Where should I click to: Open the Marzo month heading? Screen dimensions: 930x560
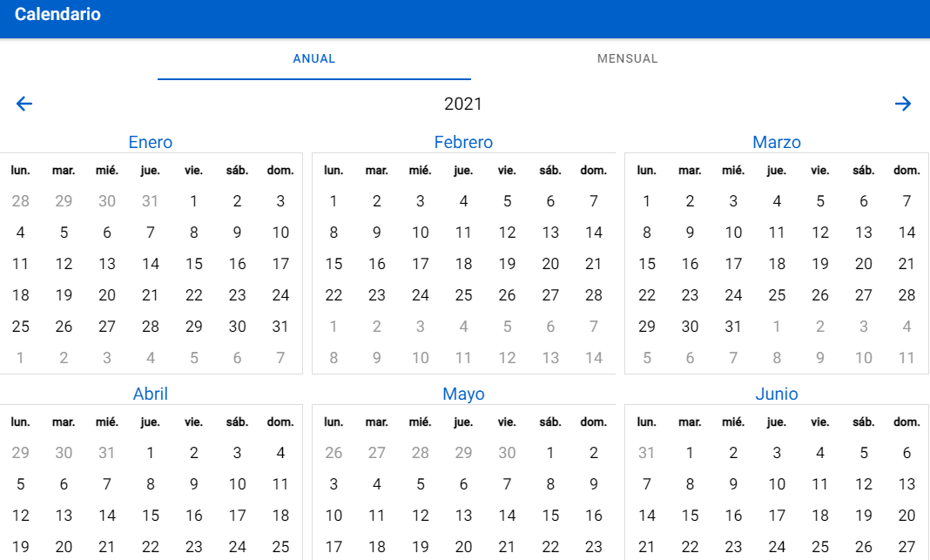pos(777,142)
